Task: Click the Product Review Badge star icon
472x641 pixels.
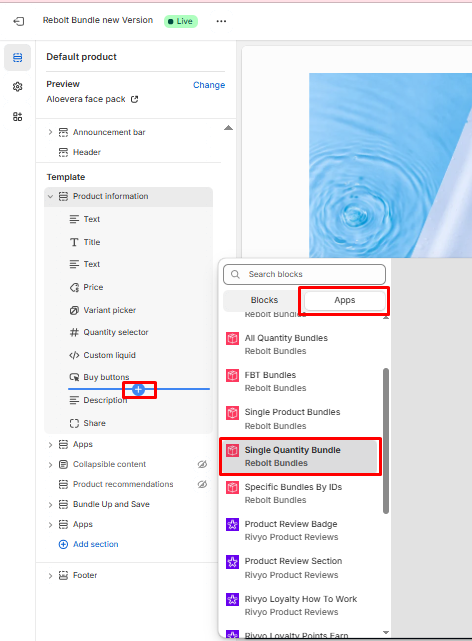Action: click(233, 524)
